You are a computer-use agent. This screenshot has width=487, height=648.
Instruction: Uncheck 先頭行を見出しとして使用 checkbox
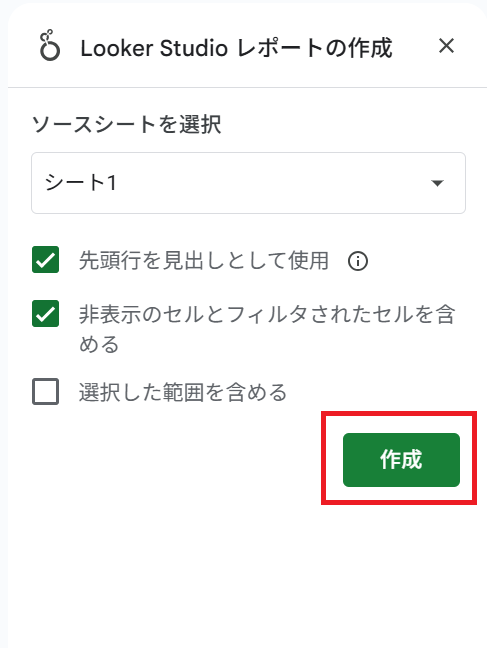[45, 260]
